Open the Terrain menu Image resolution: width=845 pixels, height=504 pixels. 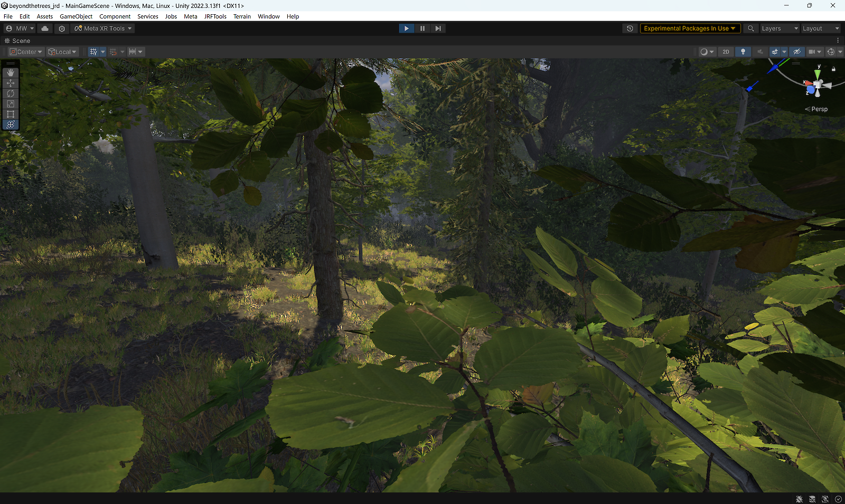point(242,16)
